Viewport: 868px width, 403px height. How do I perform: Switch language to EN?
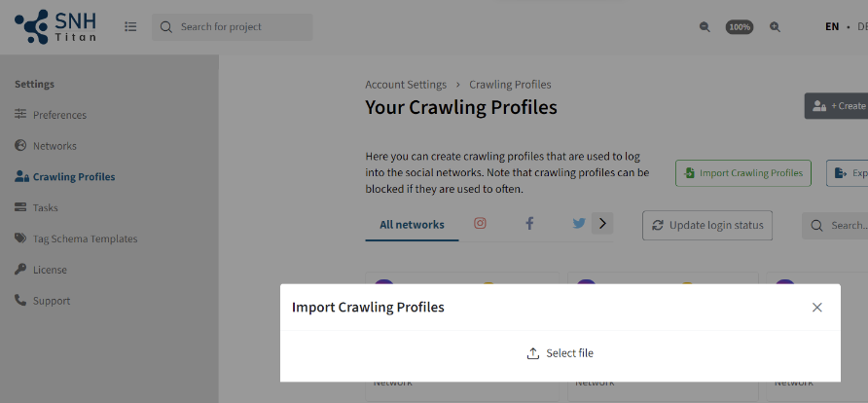pyautogui.click(x=832, y=26)
